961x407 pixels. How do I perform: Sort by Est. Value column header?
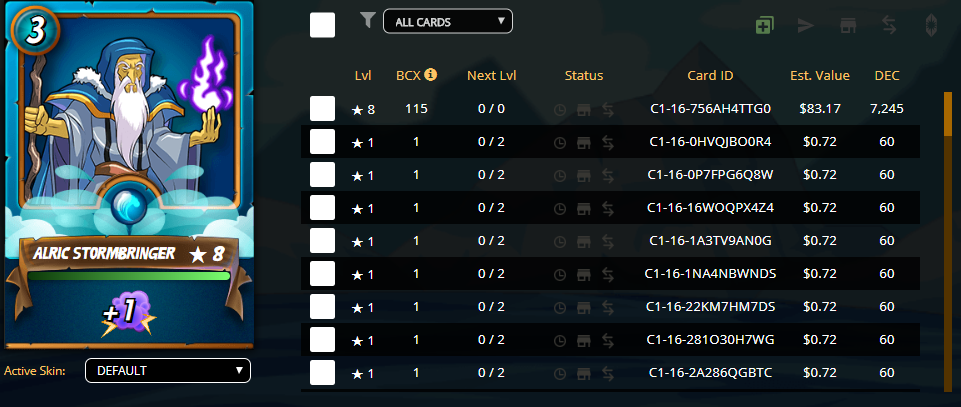[819, 75]
